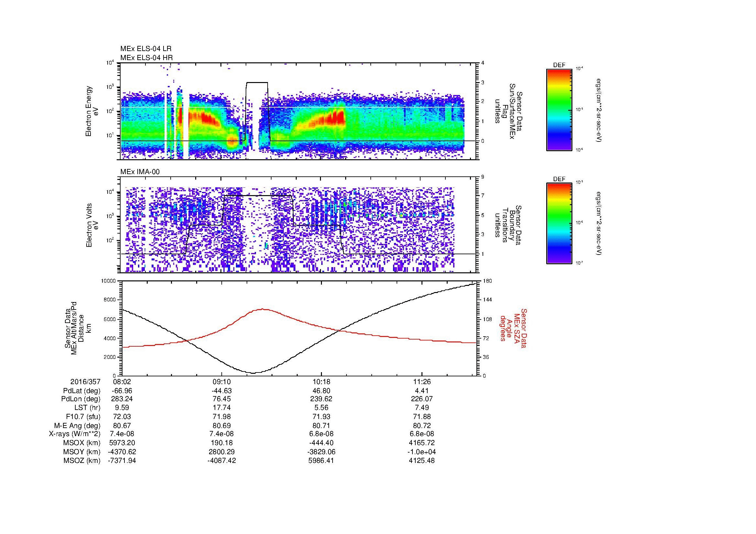Click the 'MEx ELS-04 LR' title label
This screenshot has height=534, width=756.
146,49
